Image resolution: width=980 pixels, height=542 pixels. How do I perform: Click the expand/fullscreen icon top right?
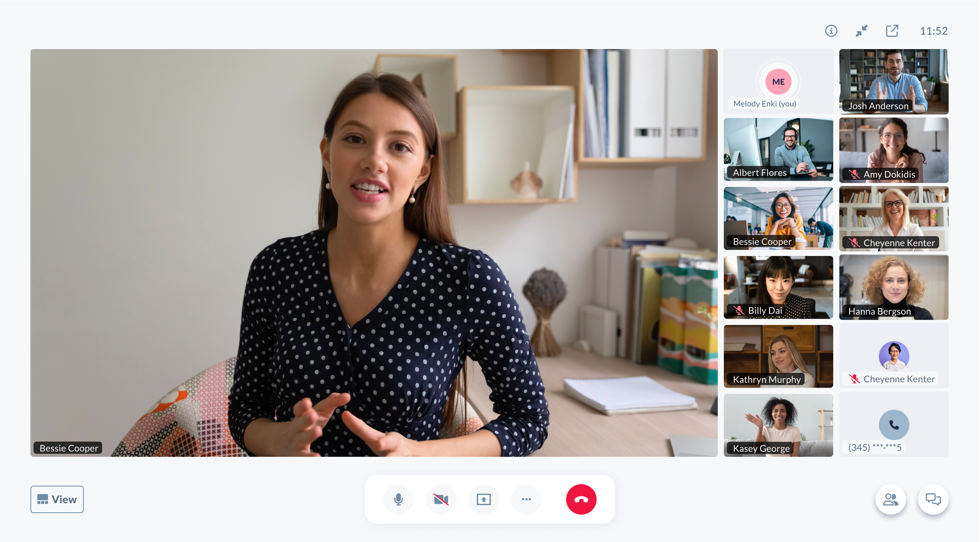(892, 30)
